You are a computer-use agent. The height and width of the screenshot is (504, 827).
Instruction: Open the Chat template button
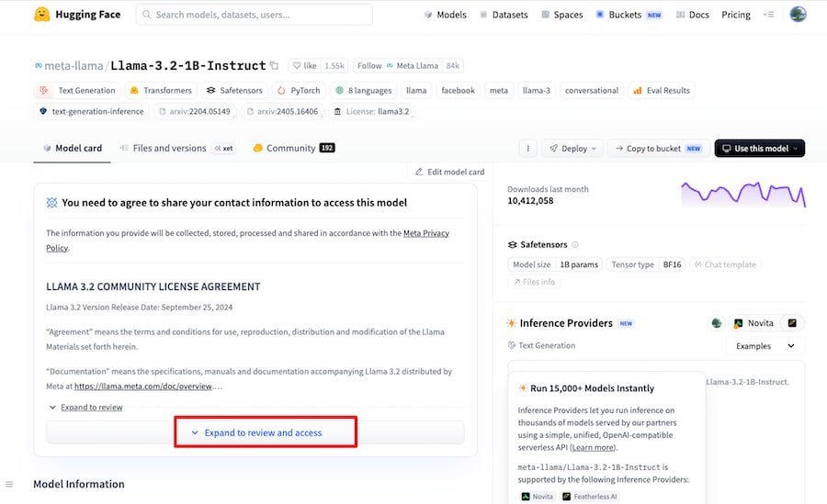coord(725,264)
